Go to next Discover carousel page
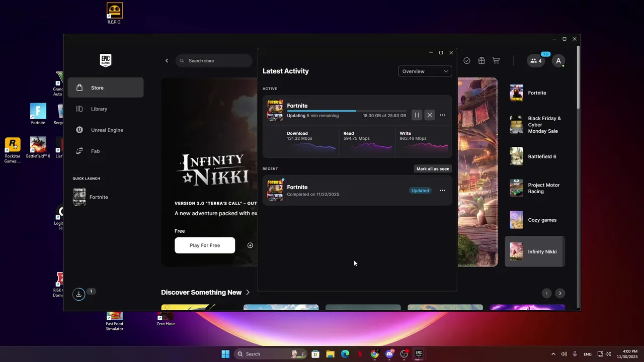This screenshot has height=362, width=644. coord(560,293)
